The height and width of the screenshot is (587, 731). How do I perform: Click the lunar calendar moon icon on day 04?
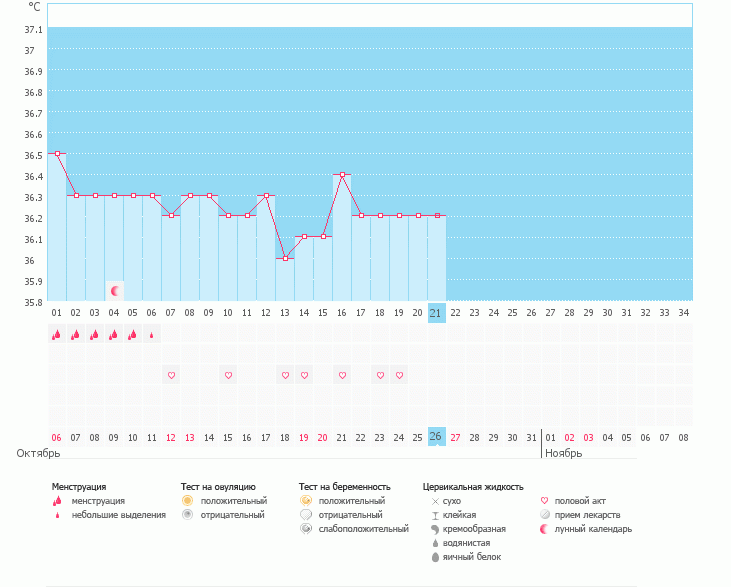pyautogui.click(x=115, y=291)
